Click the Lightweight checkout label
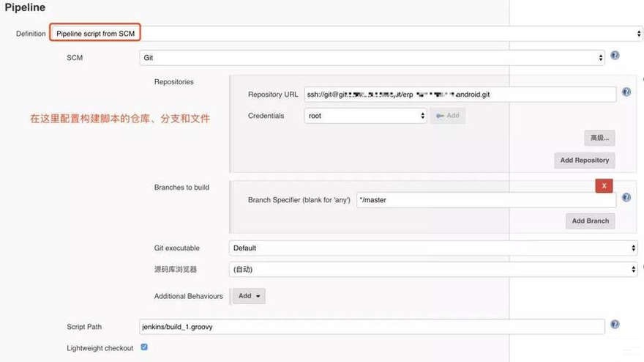 100,348
